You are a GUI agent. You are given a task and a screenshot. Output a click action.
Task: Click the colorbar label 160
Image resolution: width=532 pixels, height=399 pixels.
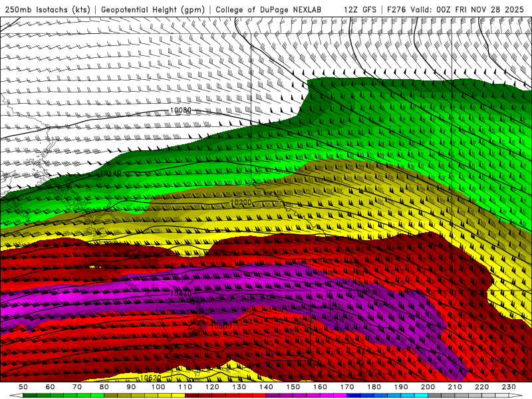pos(320,387)
